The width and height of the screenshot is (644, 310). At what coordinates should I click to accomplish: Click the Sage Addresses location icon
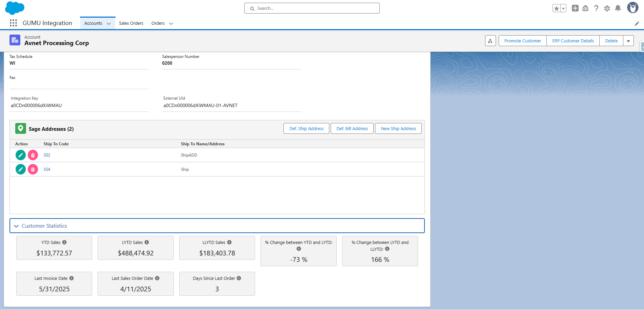[21, 128]
